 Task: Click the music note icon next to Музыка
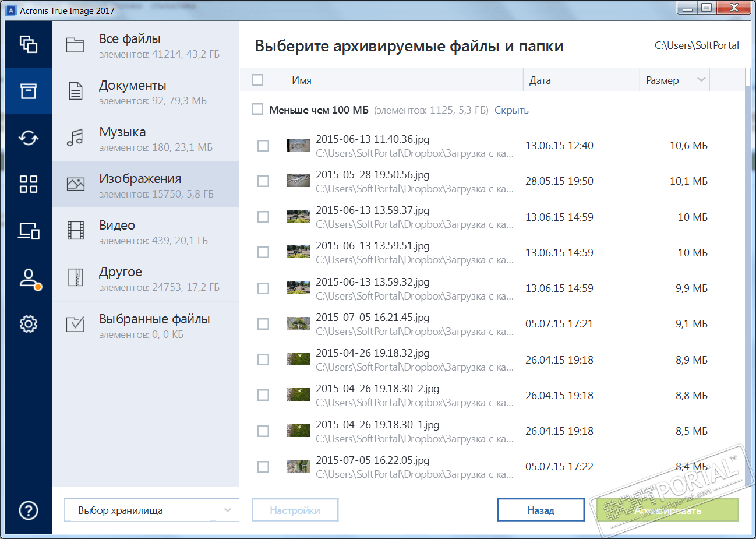pyautogui.click(x=75, y=138)
